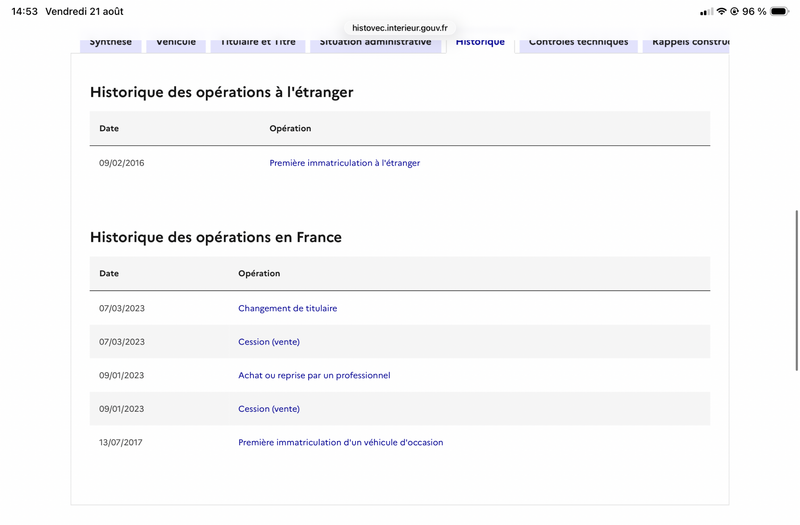Open the Rappels constructeur tab

pyautogui.click(x=686, y=43)
